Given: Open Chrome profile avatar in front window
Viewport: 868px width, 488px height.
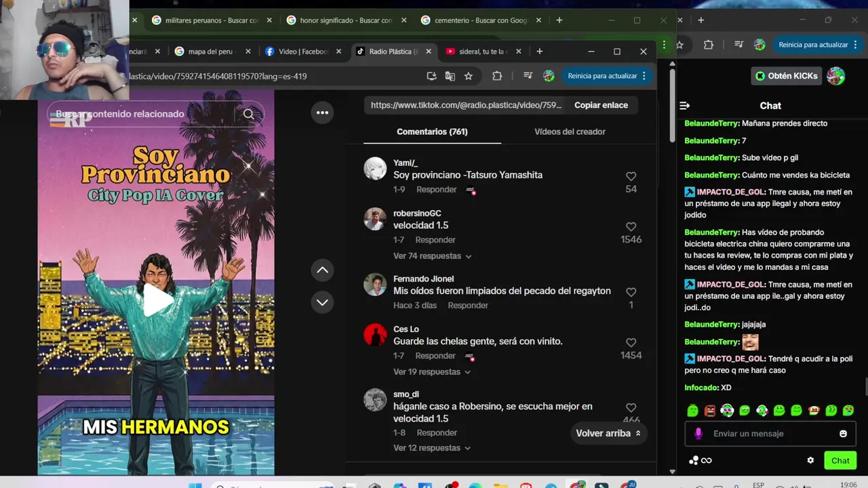Looking at the screenshot, I should coord(549,76).
